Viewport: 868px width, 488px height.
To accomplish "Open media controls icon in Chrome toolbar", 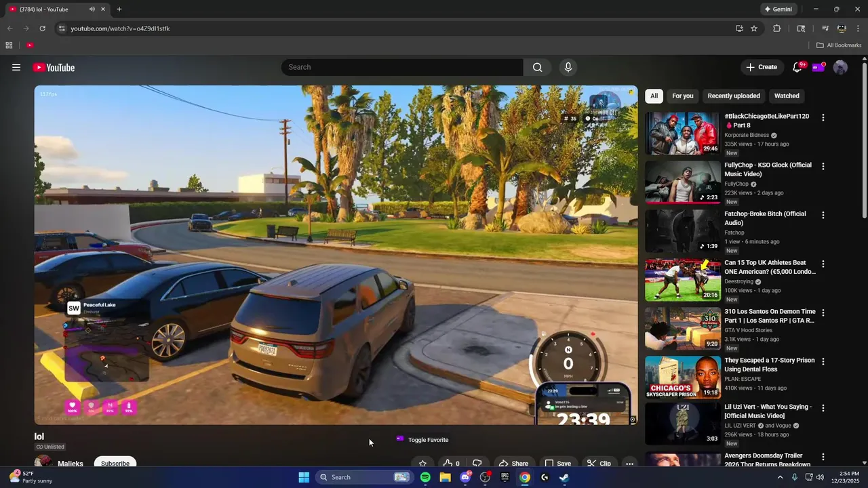I will point(825,28).
